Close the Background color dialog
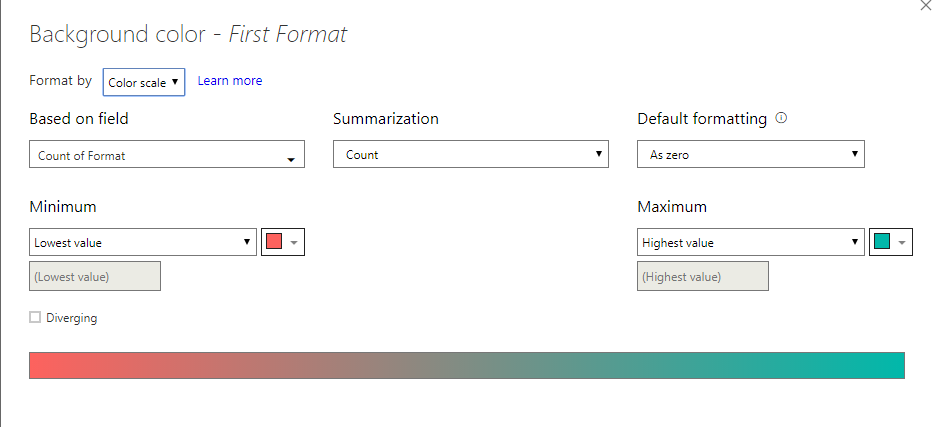The height and width of the screenshot is (427, 935). pos(927,4)
